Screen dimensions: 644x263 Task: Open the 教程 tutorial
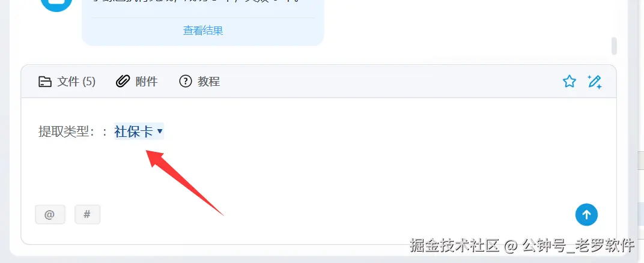(x=208, y=82)
